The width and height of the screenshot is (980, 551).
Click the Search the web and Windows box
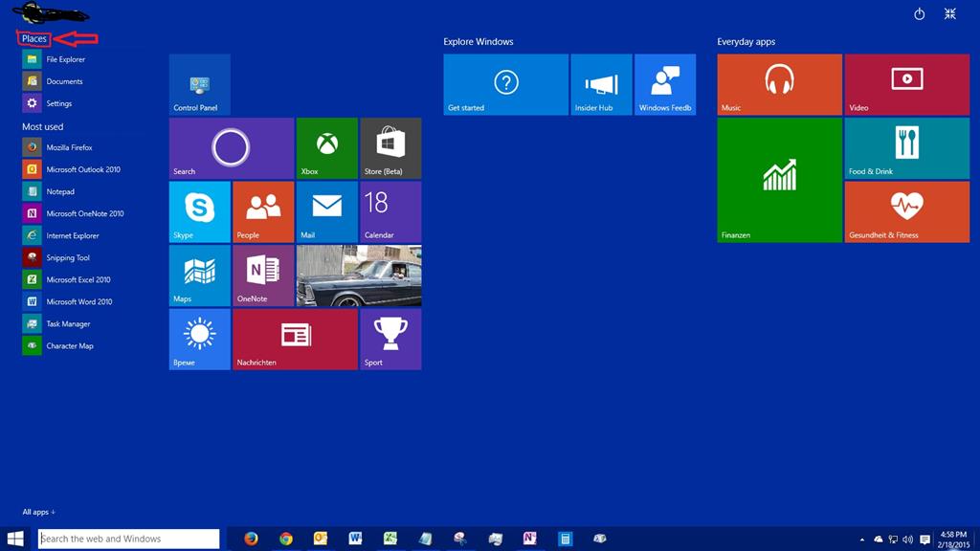tap(129, 539)
